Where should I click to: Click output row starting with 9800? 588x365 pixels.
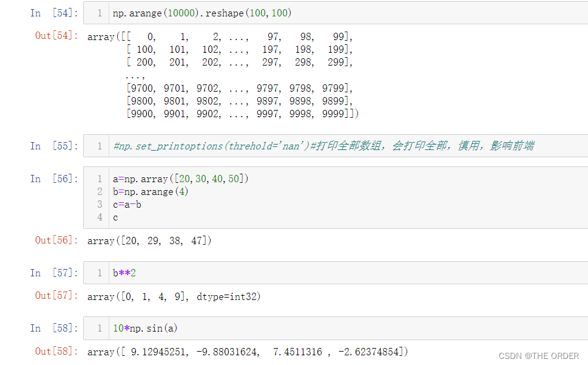coord(240,101)
